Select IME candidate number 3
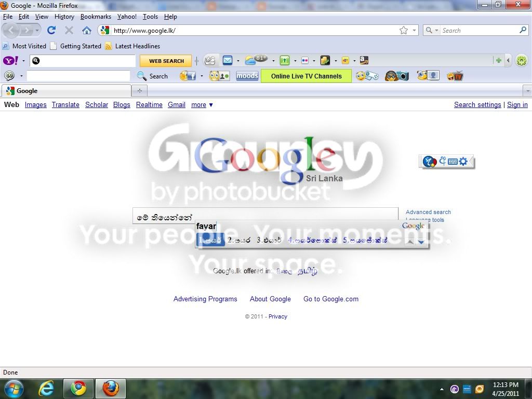The image size is (532, 399). point(269,240)
